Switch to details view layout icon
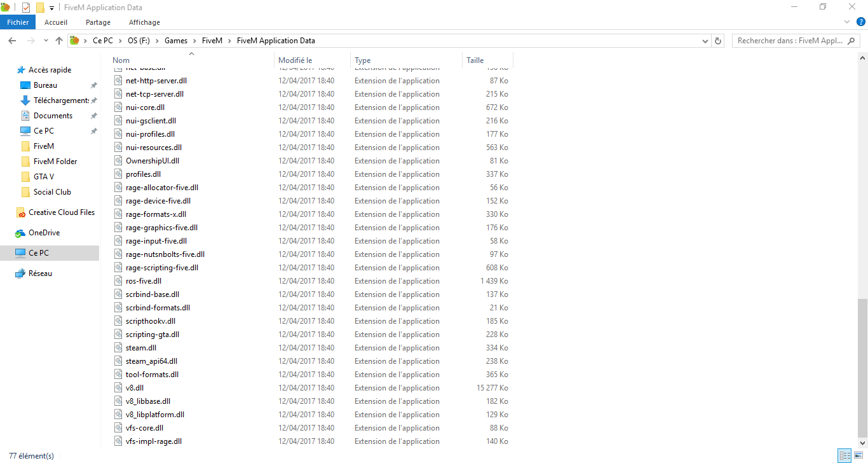 pyautogui.click(x=844, y=455)
